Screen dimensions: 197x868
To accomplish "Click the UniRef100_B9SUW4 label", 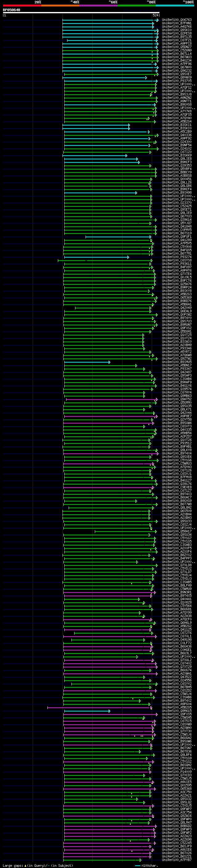I will (177, 423).
